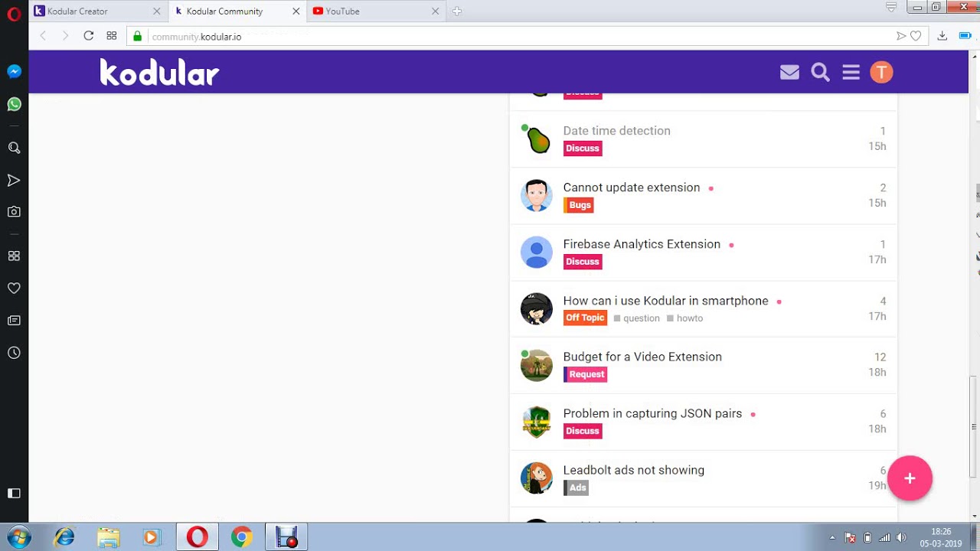Search the Kodular community forum
Image resolution: width=980 pixels, height=551 pixels.
pos(821,72)
